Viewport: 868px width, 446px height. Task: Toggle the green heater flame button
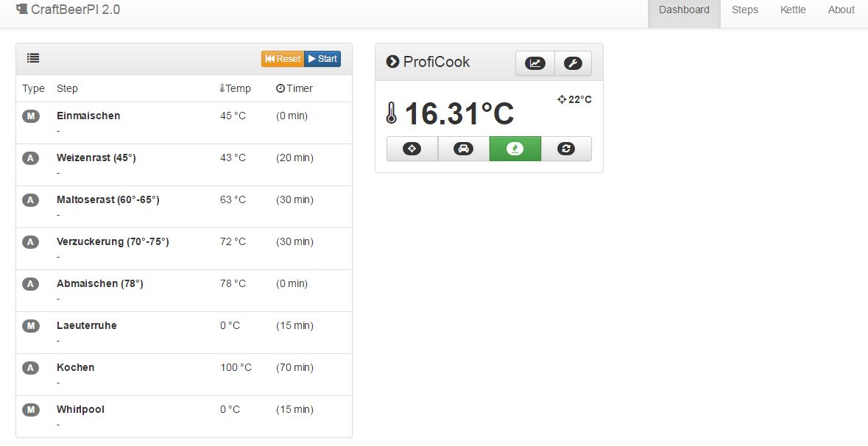(x=515, y=149)
